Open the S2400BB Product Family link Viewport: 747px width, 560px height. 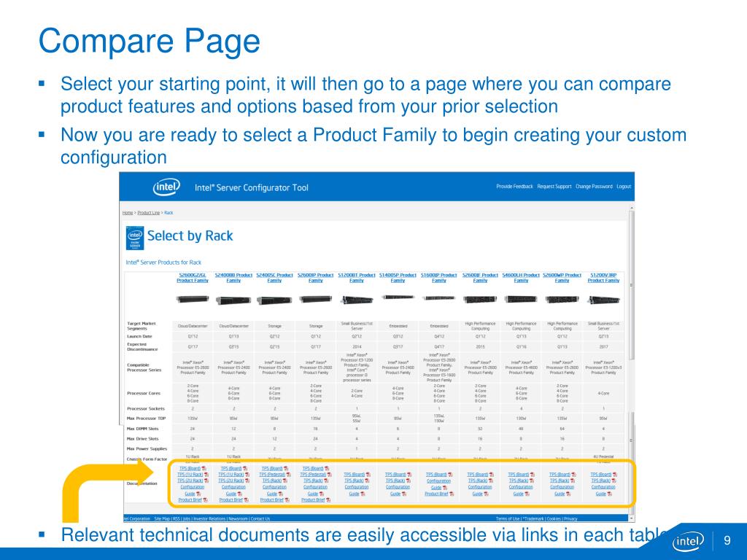(233, 278)
